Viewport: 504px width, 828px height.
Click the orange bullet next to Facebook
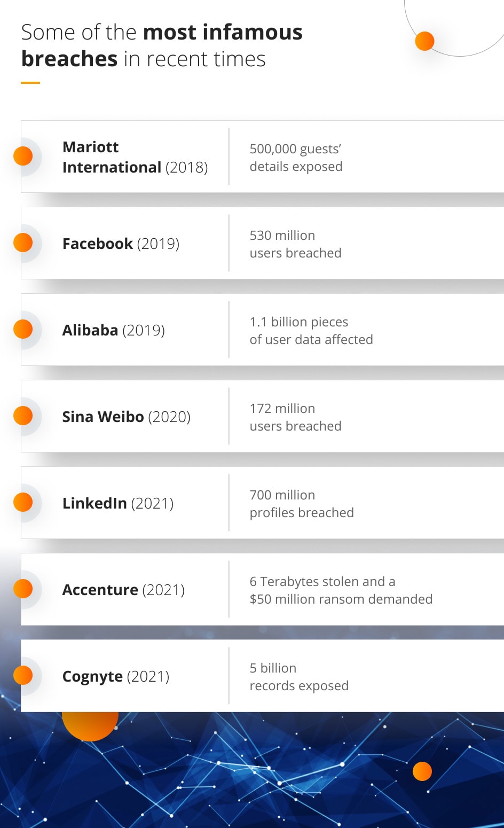pyautogui.click(x=23, y=243)
